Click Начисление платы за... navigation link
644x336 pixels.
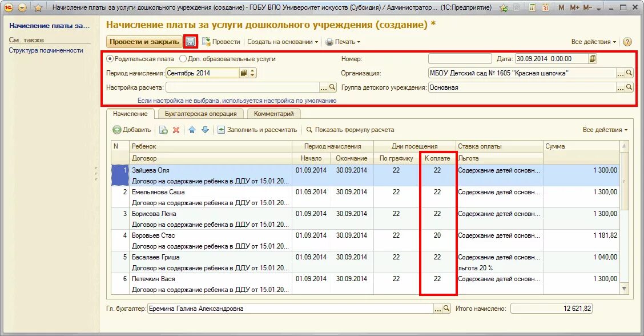pos(49,26)
